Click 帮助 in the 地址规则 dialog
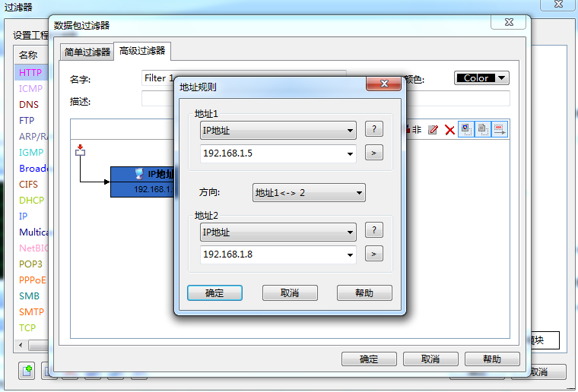This screenshot has height=392, width=578. [364, 293]
